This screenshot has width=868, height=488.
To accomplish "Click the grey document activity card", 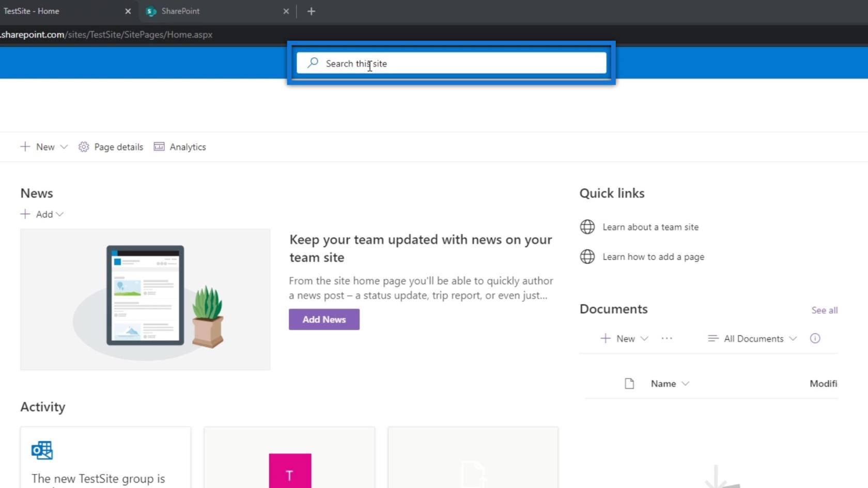I will 473,458.
